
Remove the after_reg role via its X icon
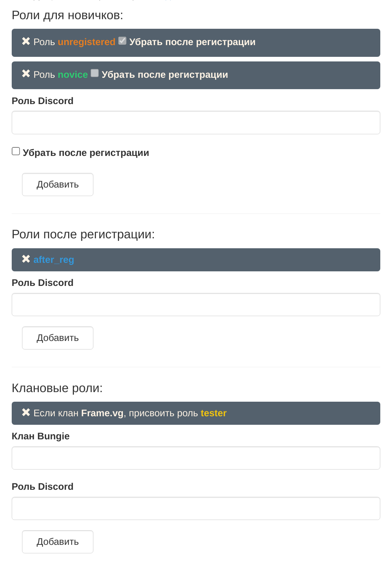(26, 259)
